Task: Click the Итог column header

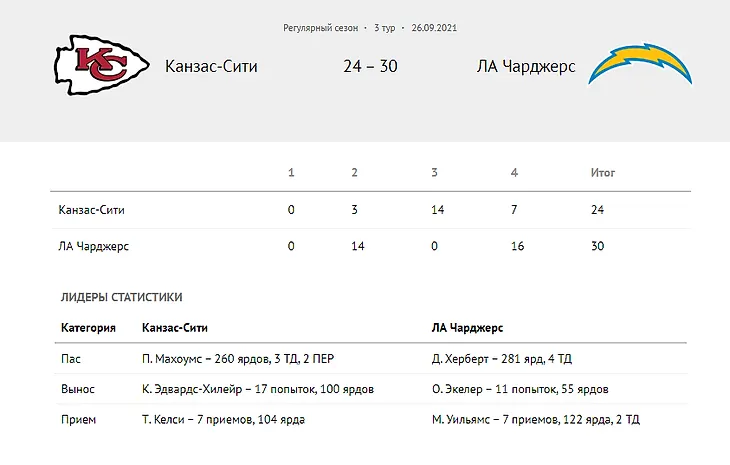Action: pos(603,173)
